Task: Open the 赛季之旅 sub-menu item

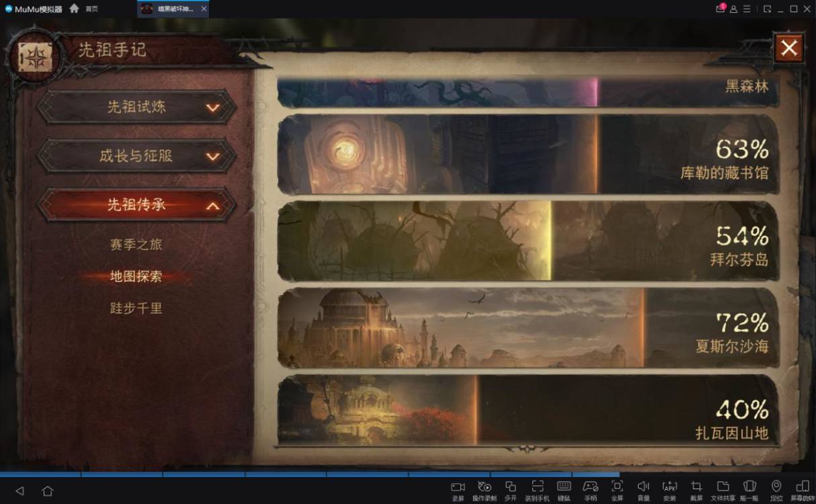Action: [x=136, y=245]
